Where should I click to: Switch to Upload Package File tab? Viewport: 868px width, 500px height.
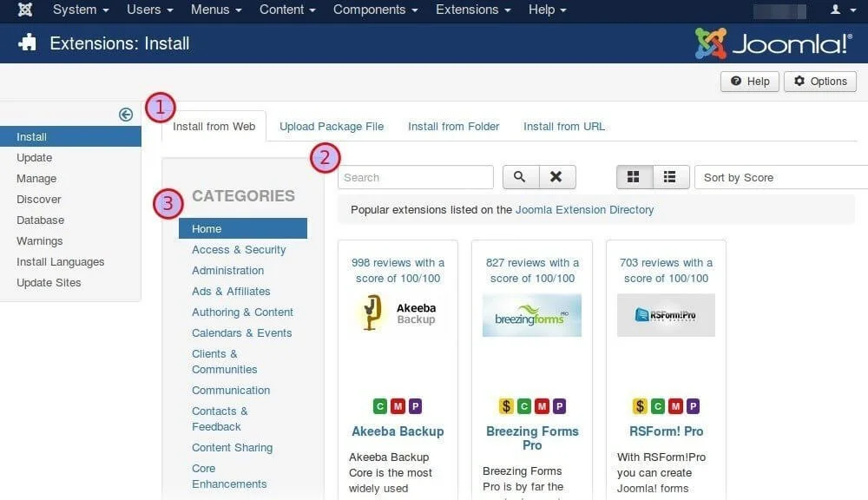pos(332,126)
